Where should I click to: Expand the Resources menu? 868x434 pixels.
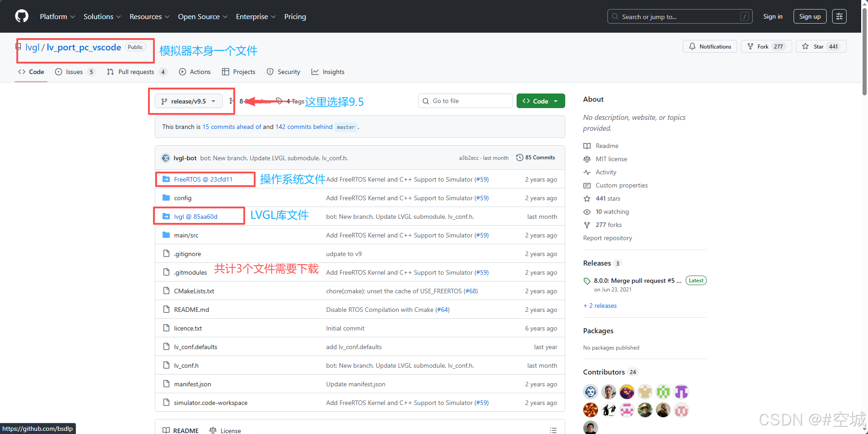[149, 16]
